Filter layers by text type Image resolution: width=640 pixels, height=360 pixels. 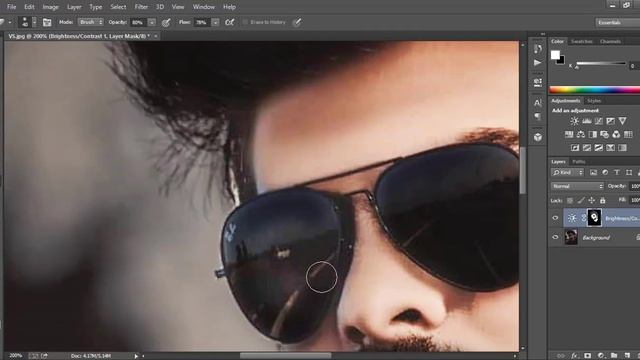617,173
